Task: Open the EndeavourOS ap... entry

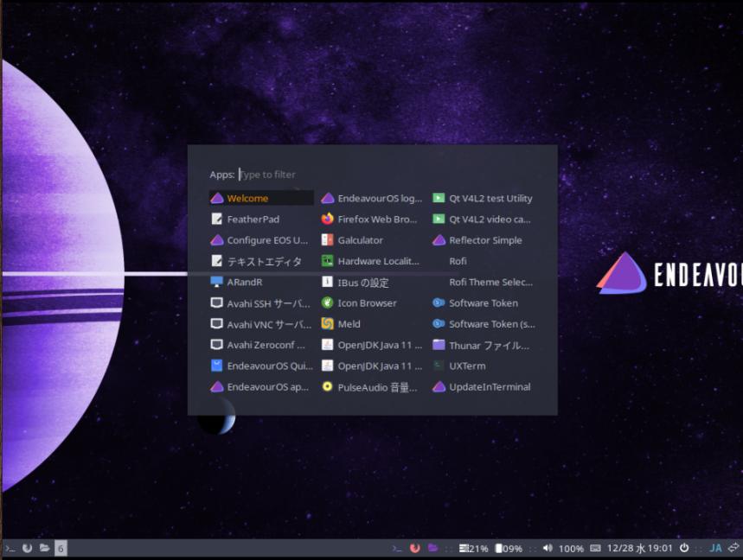Action: point(261,387)
